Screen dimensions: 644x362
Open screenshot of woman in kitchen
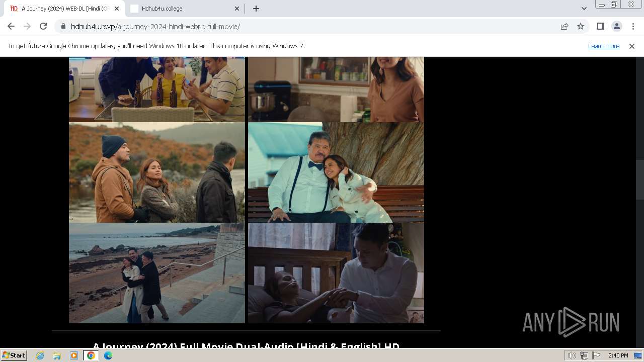click(336, 89)
